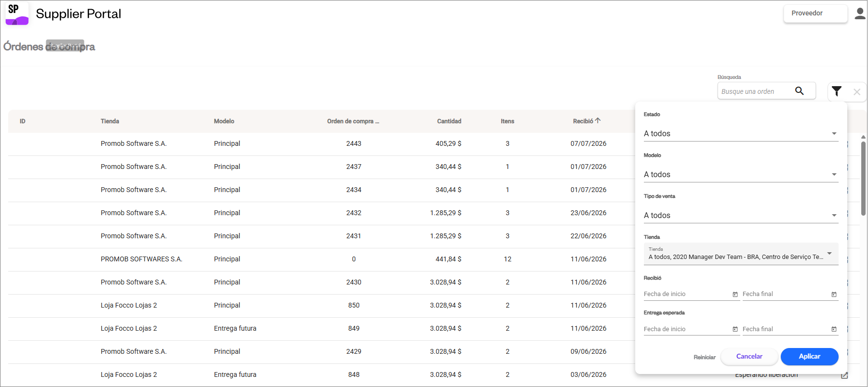The height and width of the screenshot is (387, 868).
Task: Open the user account profile icon
Action: click(860, 13)
